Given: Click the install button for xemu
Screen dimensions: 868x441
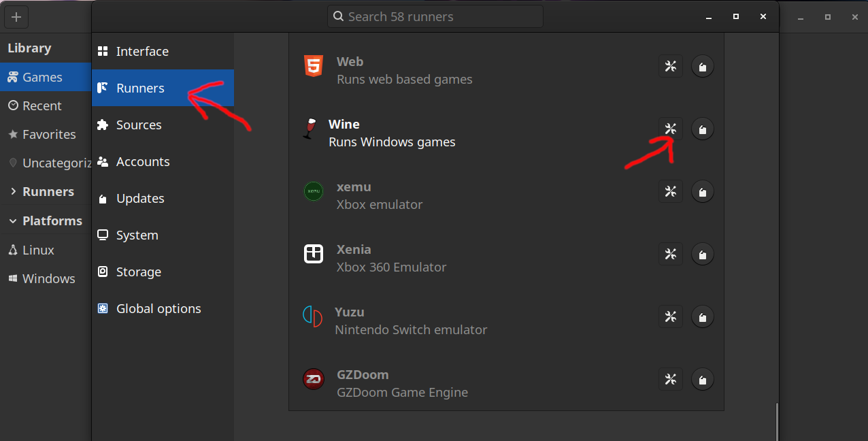Looking at the screenshot, I should tap(703, 191).
